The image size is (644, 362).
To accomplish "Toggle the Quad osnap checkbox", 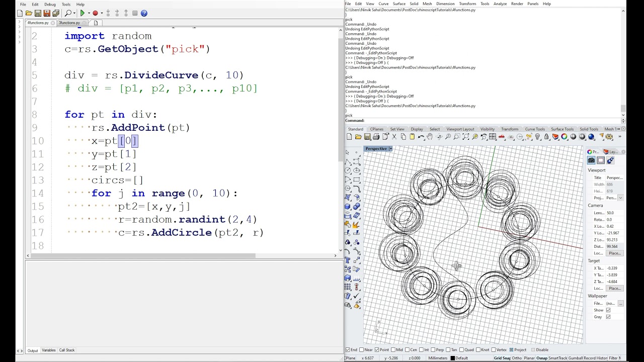I will coord(461,350).
